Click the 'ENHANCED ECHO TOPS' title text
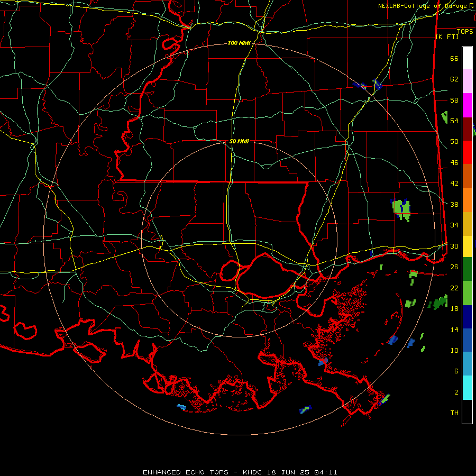 (x=186, y=472)
